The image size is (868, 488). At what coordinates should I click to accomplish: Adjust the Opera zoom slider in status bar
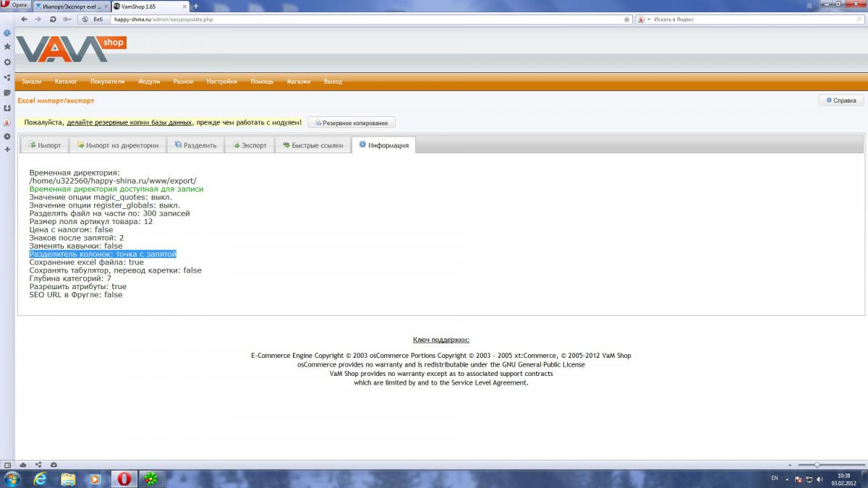pyautogui.click(x=817, y=464)
